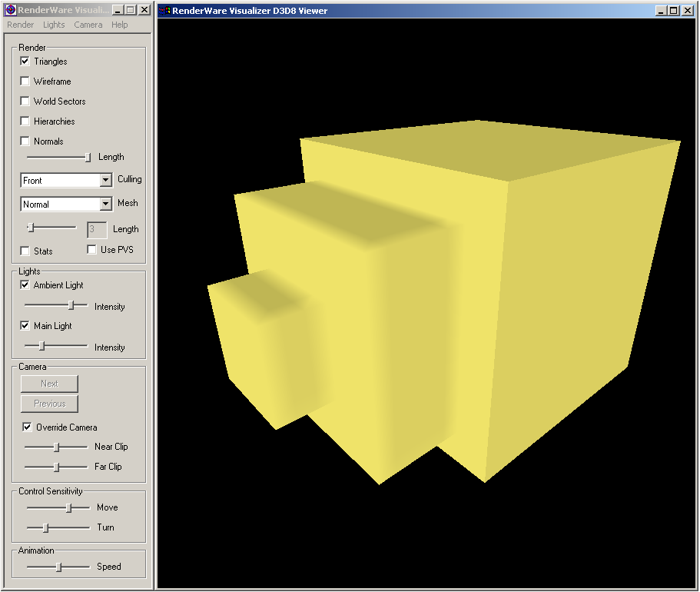Screen dimensions: 700x592
Task: Disable the Triangles render checkbox
Action: click(x=25, y=62)
